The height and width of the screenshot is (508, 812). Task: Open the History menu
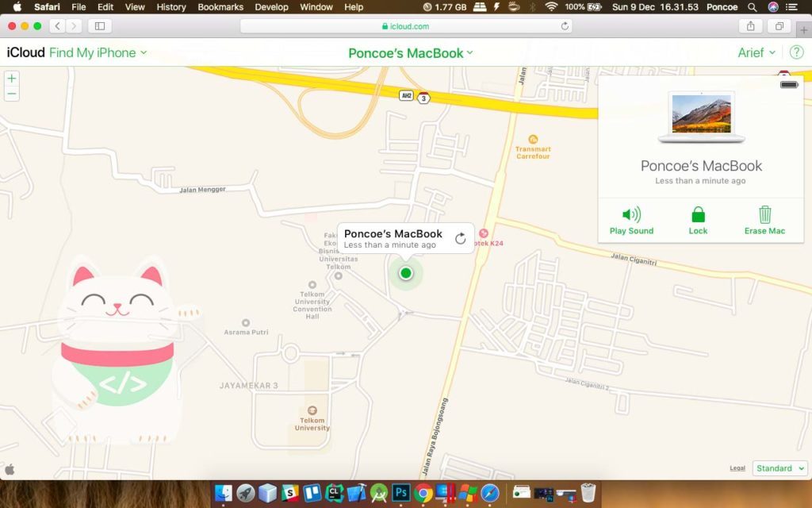pyautogui.click(x=171, y=7)
